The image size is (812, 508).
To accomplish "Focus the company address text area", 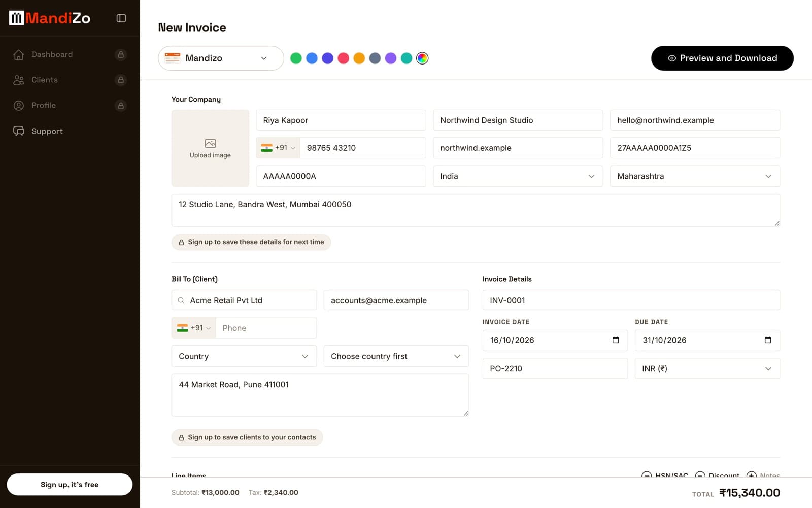I will tap(476, 210).
